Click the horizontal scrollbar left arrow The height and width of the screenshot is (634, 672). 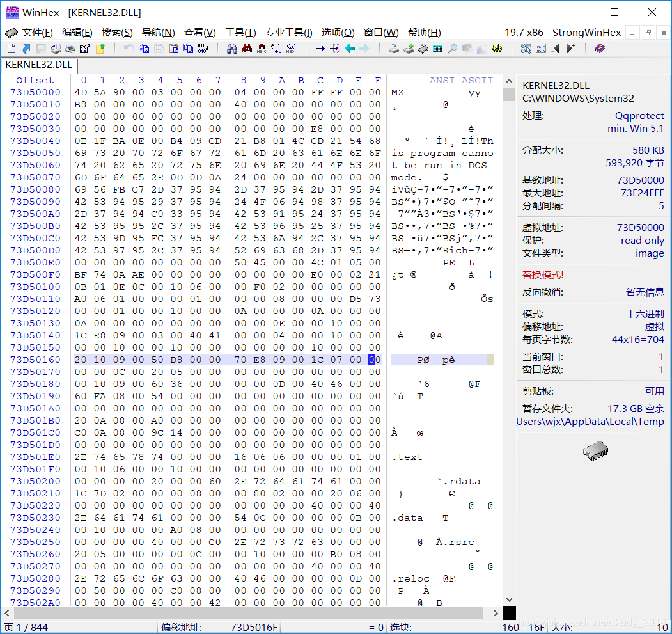7,613
